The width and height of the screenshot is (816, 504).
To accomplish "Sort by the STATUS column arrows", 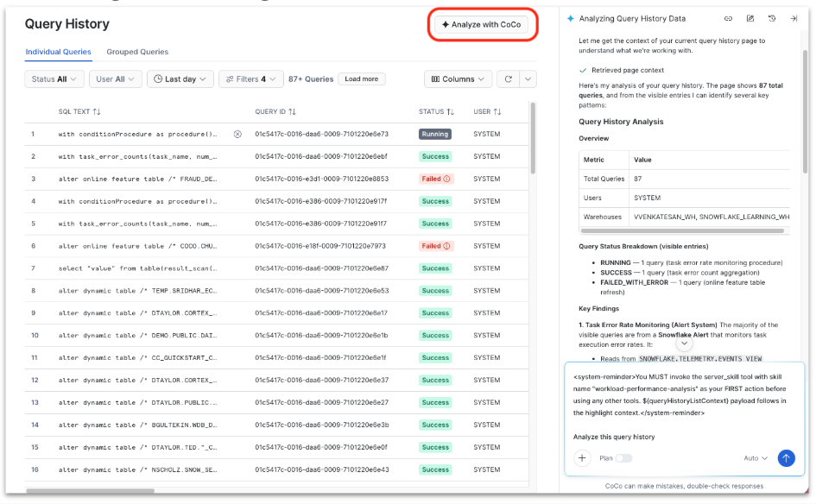I will (450, 112).
